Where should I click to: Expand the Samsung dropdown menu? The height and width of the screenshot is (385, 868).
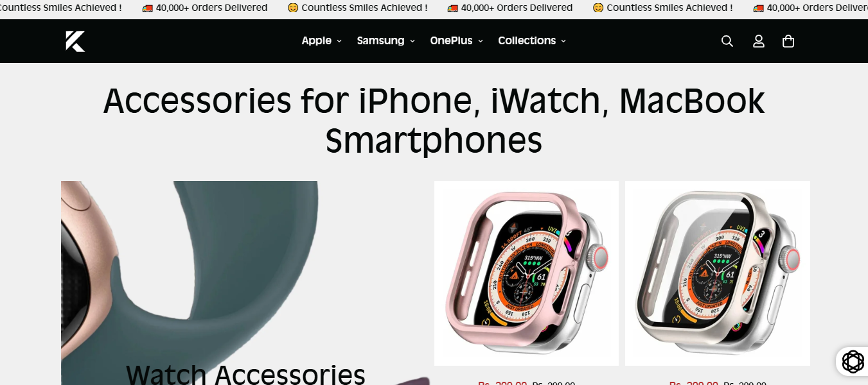coord(386,40)
